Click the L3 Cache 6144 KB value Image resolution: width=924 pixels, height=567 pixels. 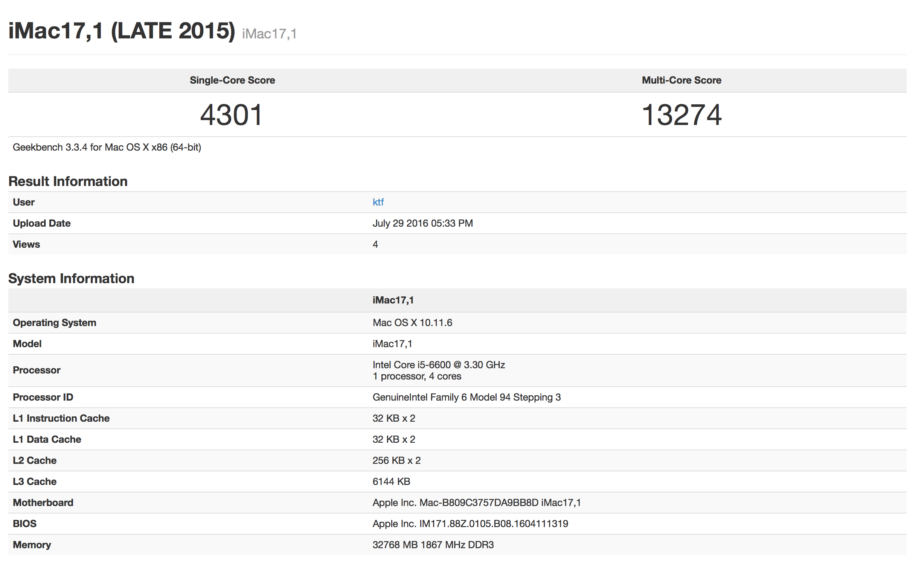coord(391,482)
